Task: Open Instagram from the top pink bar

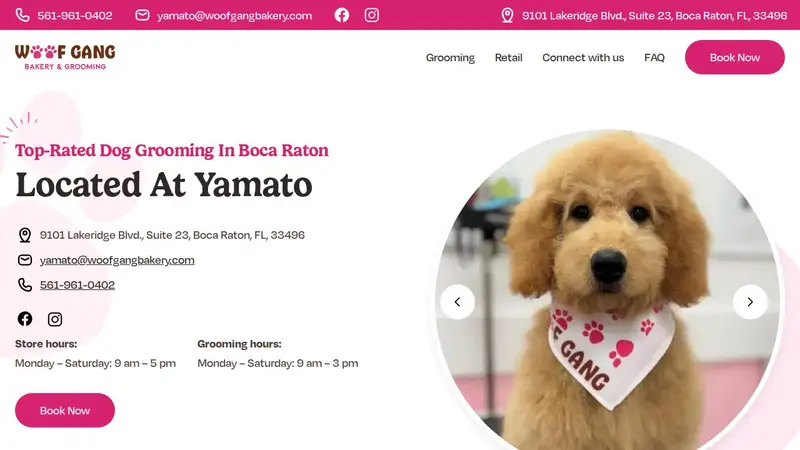Action: (x=372, y=15)
